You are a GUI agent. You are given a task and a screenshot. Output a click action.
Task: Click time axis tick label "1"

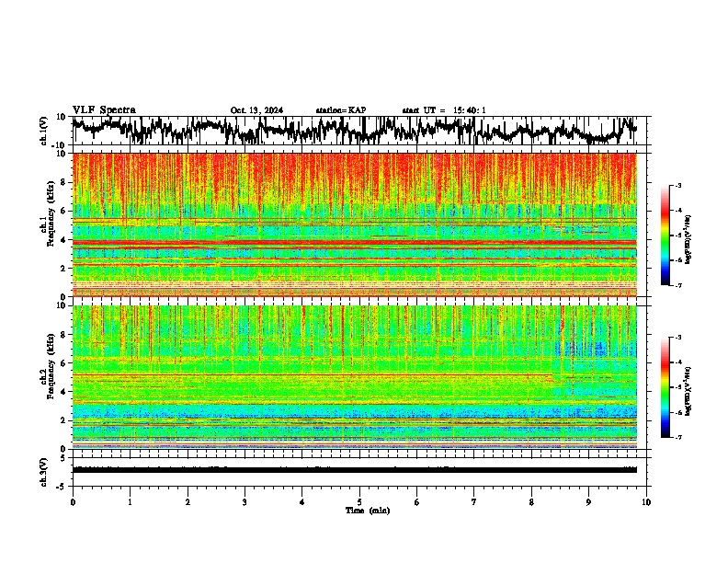click(x=130, y=502)
